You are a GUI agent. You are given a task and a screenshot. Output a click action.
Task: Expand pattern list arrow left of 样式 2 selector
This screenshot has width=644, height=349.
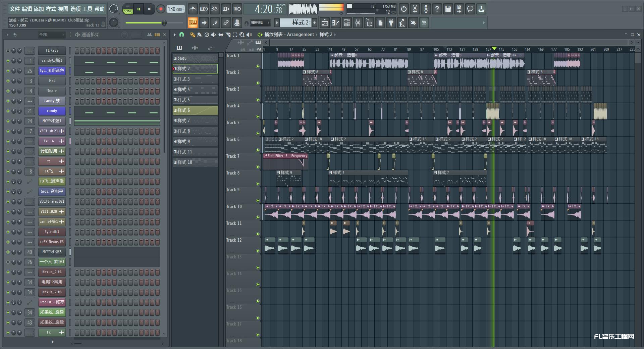pos(277,23)
